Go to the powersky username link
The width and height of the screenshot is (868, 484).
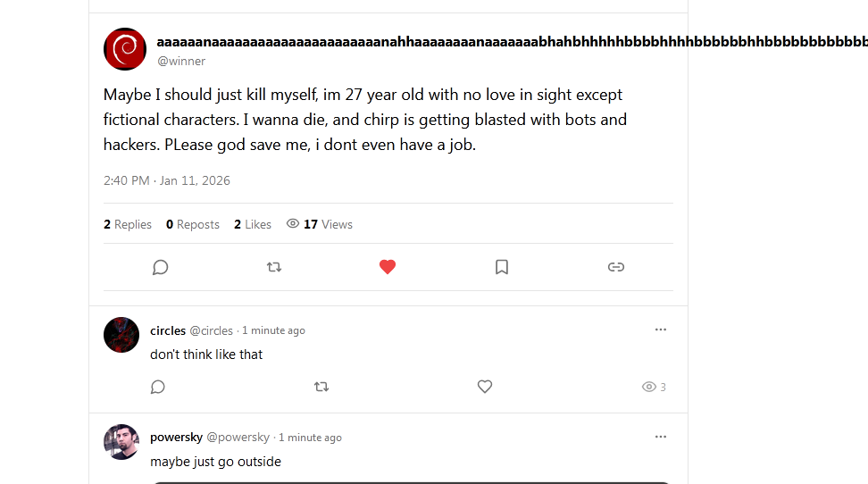click(176, 438)
